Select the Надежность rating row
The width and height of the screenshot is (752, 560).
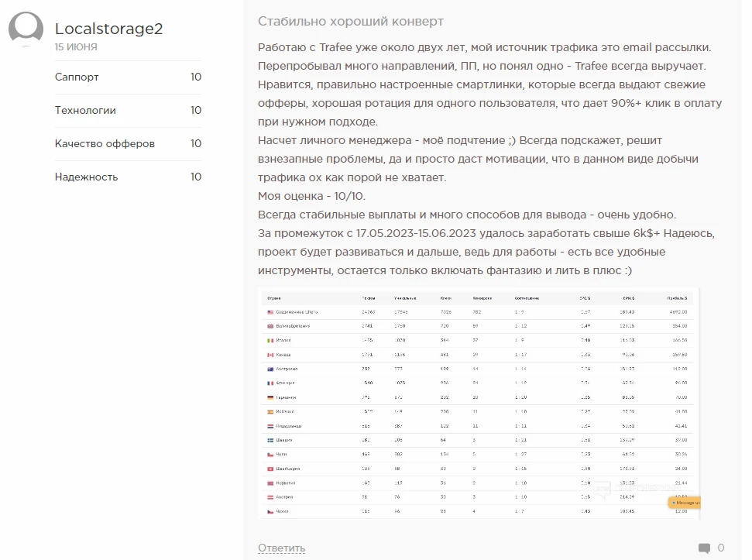(128, 177)
